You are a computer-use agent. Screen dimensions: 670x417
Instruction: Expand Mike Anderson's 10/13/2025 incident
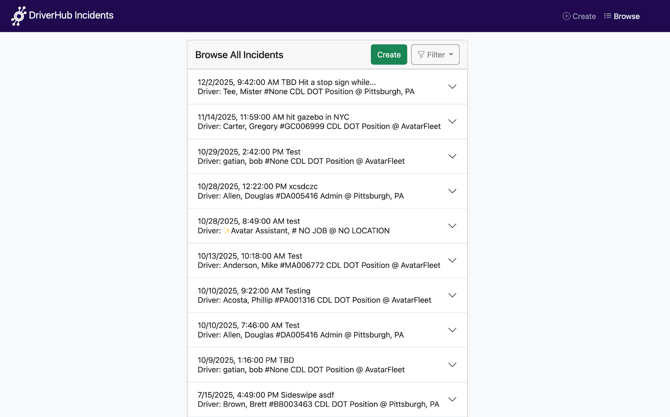(452, 261)
